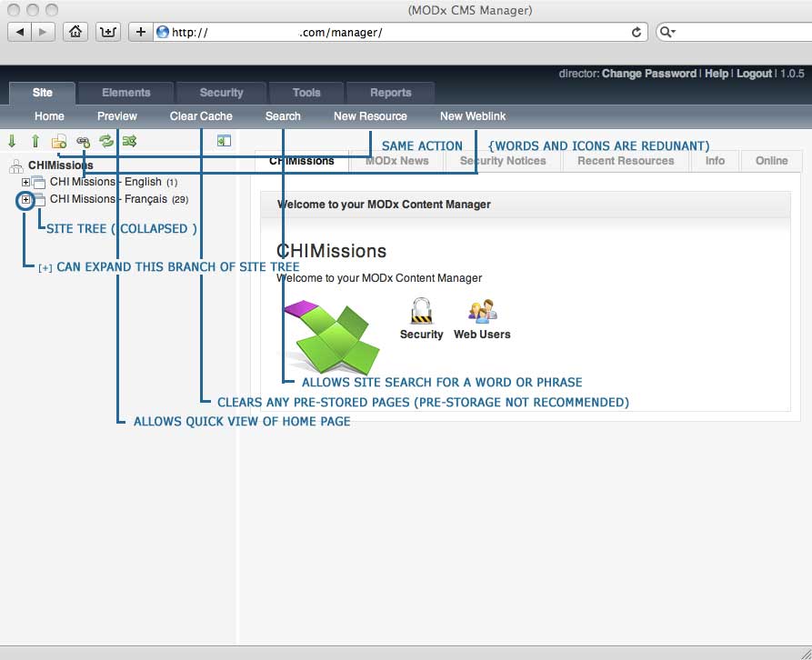Click the browser address bar URL field
The width and height of the screenshot is (812, 660).
point(399,32)
